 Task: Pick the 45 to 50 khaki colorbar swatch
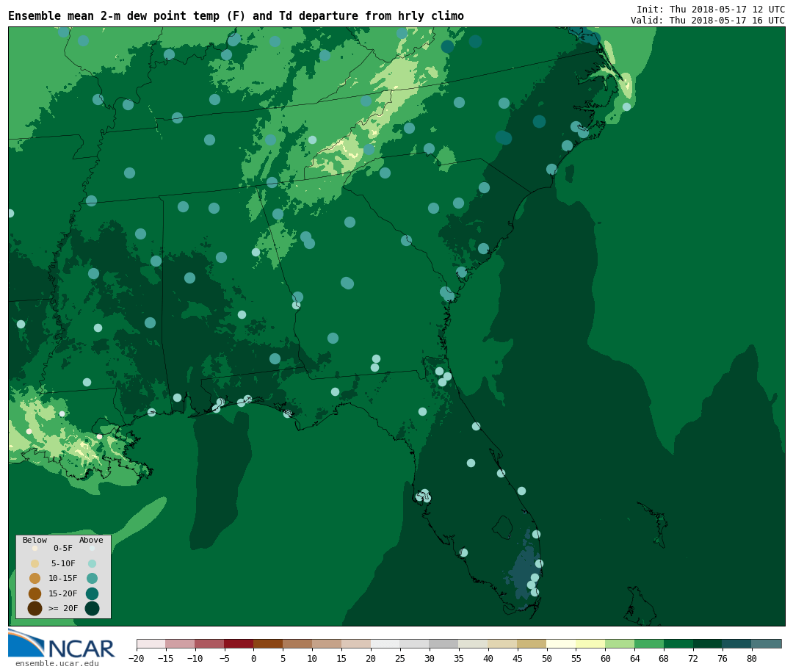[532, 644]
